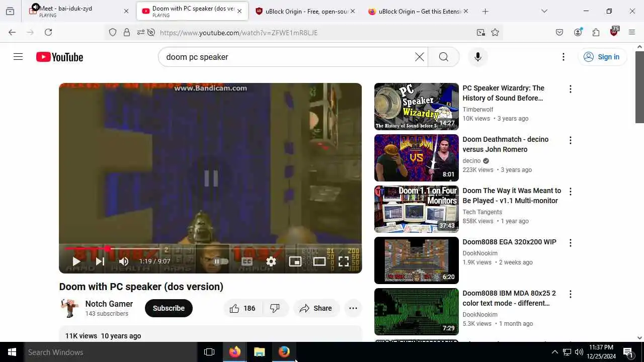Clear the YouTube search box text

pos(420,57)
